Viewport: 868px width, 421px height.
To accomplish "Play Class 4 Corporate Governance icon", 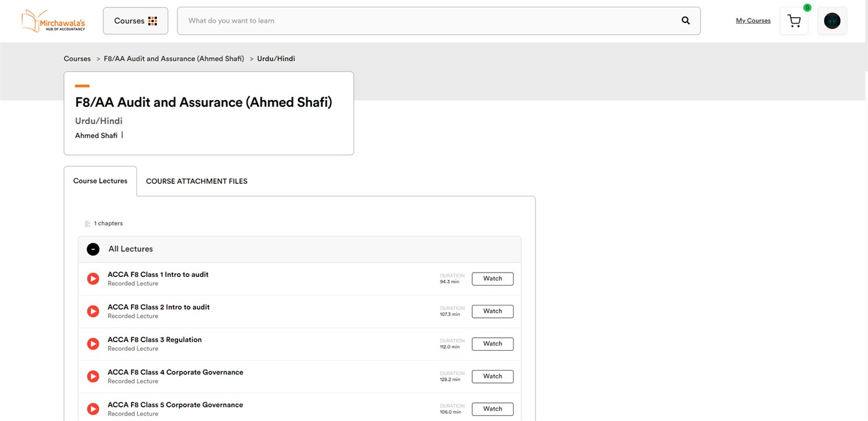I will pyautogui.click(x=93, y=376).
